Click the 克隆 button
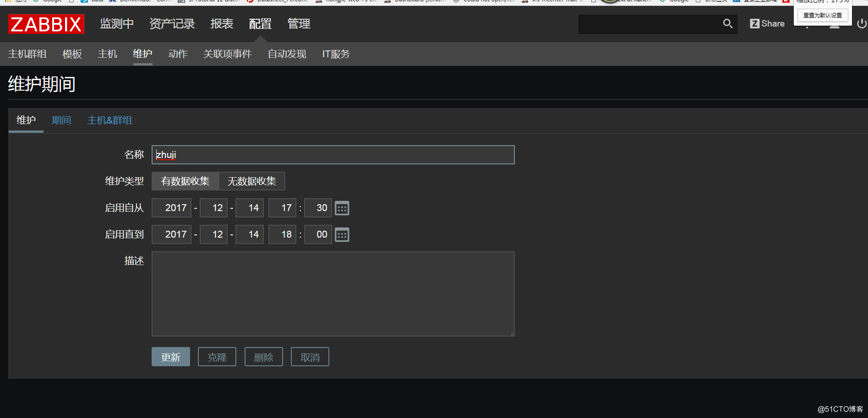 click(x=217, y=357)
